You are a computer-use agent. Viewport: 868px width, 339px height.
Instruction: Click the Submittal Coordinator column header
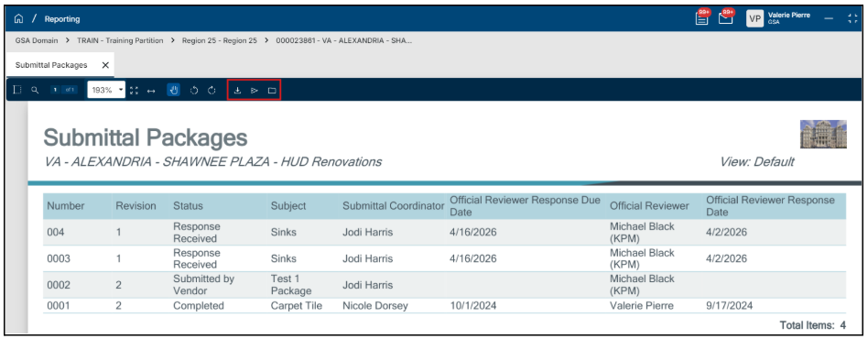pyautogui.click(x=393, y=206)
